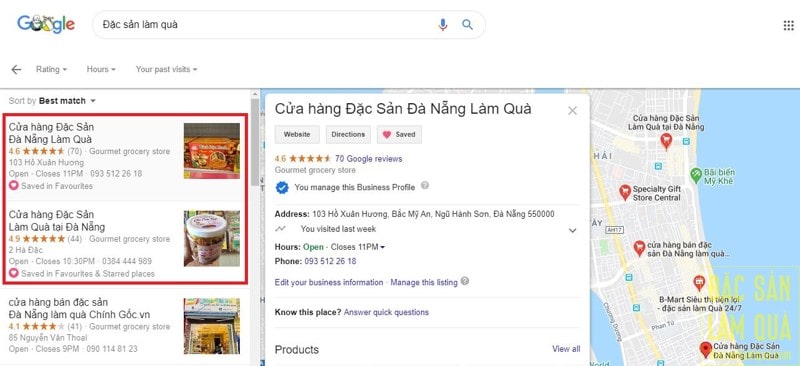The width and height of the screenshot is (800, 366).
Task: Click the help icon beside Manage this listing
Action: coord(464,281)
